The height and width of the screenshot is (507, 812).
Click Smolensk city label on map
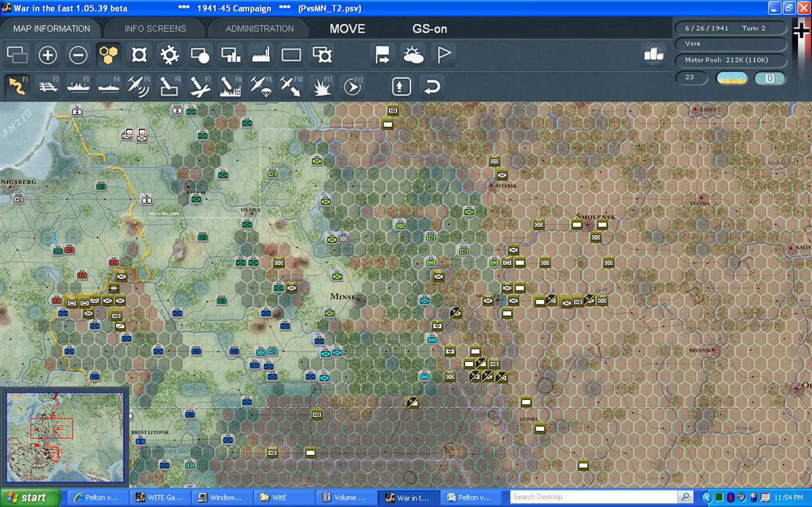[x=595, y=216]
